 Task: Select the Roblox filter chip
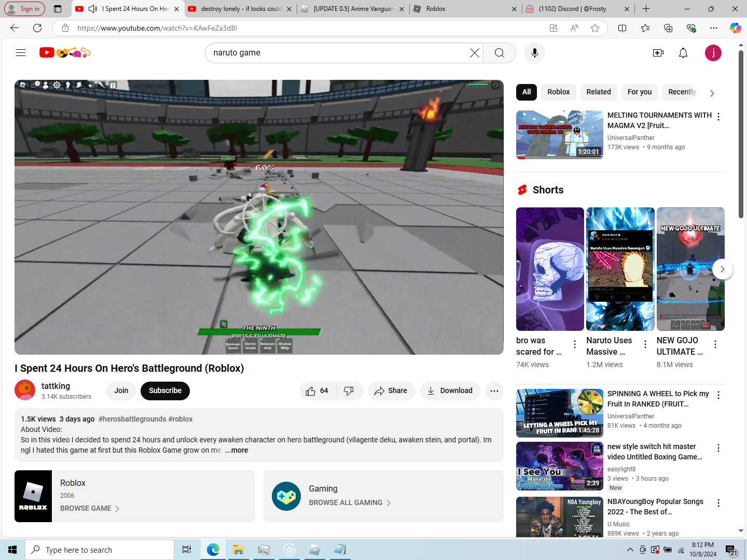point(558,92)
